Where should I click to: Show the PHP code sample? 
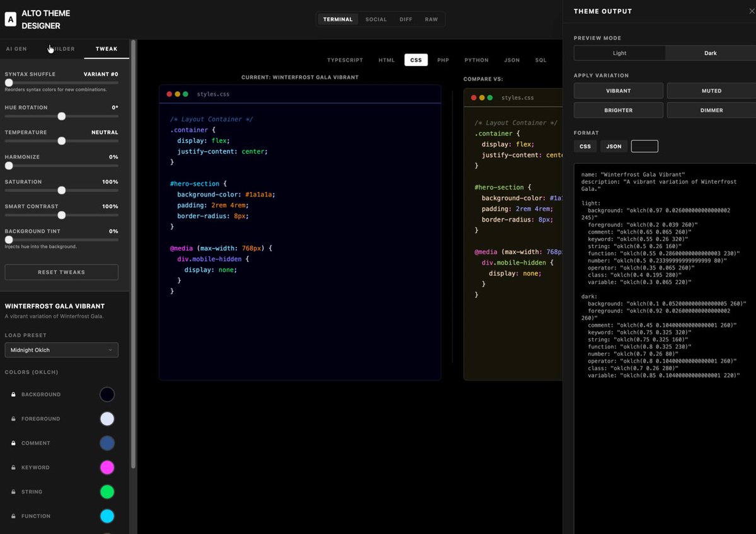(443, 60)
